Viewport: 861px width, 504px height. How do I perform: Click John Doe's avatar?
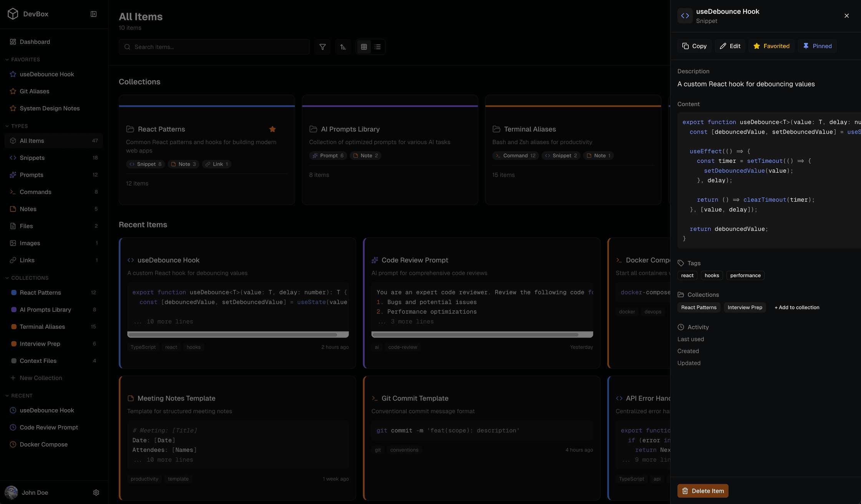pyautogui.click(x=11, y=492)
